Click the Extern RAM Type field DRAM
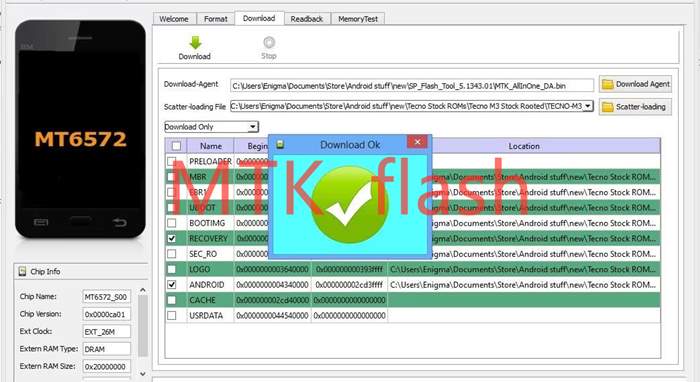The width and height of the screenshot is (700, 382). [x=106, y=349]
